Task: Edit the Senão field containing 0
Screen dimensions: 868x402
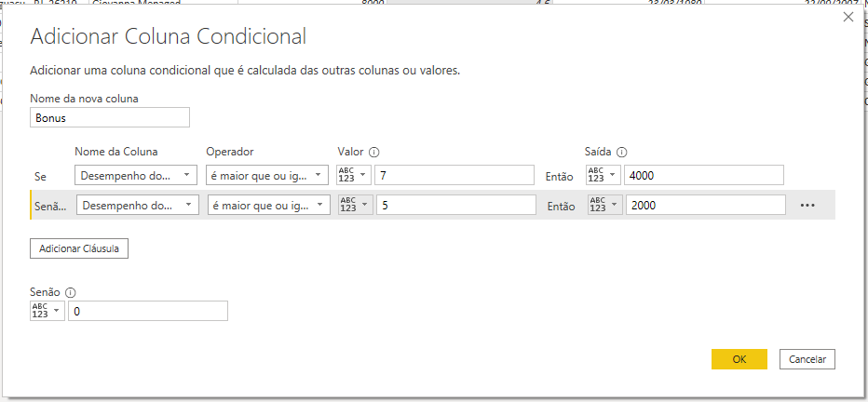Action: pyautogui.click(x=148, y=311)
